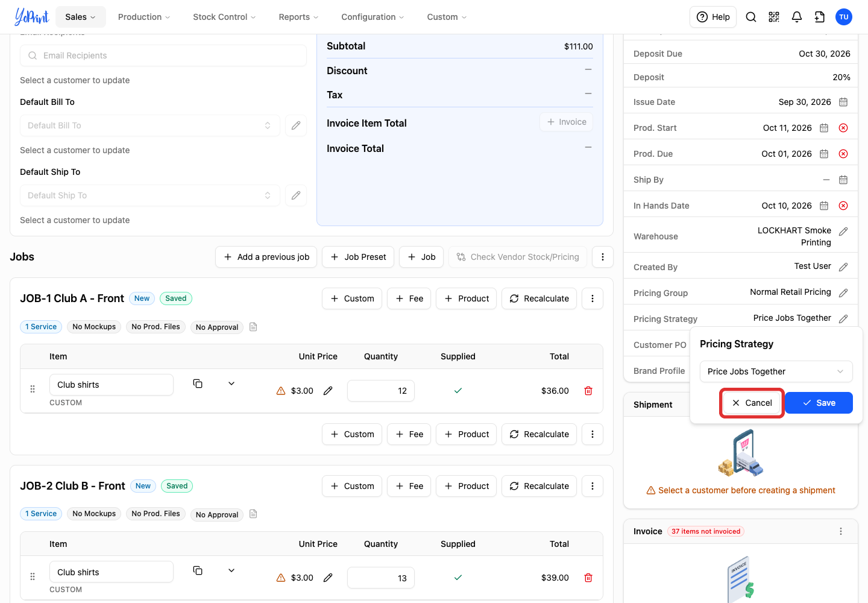Recalculate JOB-2 Club B - Front
Image resolution: width=868 pixels, height=603 pixels.
tap(539, 486)
